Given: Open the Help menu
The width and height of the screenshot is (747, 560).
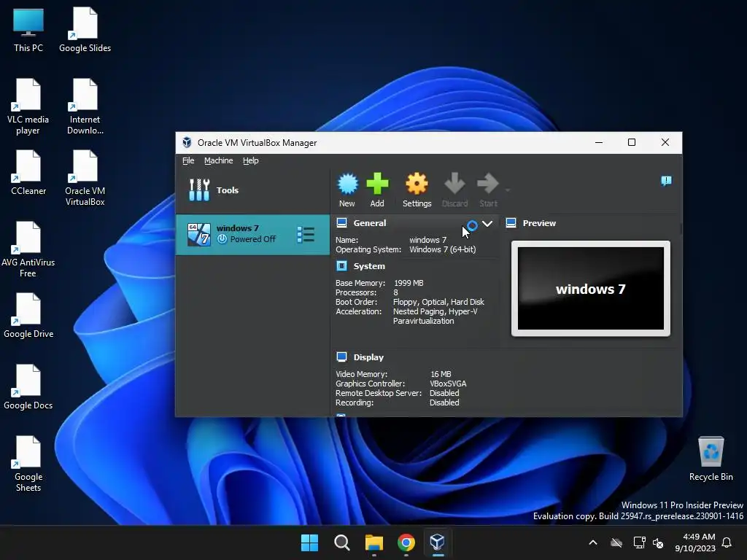Looking at the screenshot, I should pyautogui.click(x=251, y=160).
